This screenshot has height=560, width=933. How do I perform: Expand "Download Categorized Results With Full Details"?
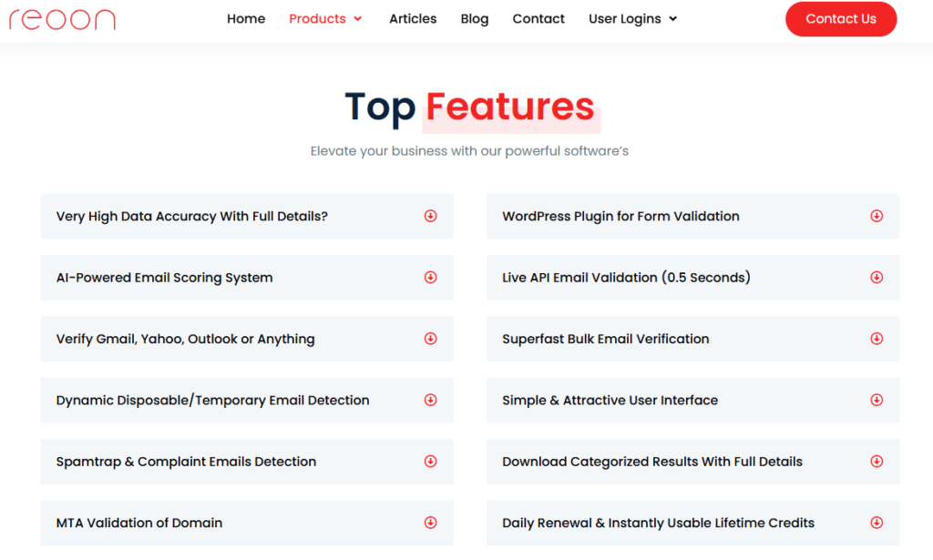coord(877,461)
